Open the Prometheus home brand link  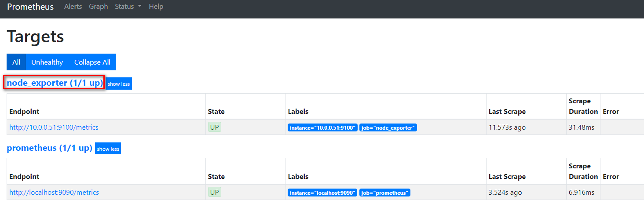[x=30, y=7]
